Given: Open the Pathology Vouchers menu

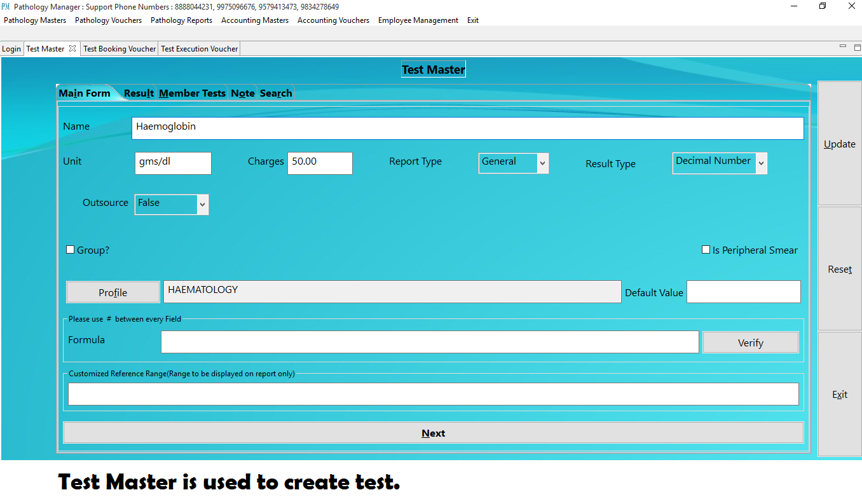Looking at the screenshot, I should coord(109,20).
